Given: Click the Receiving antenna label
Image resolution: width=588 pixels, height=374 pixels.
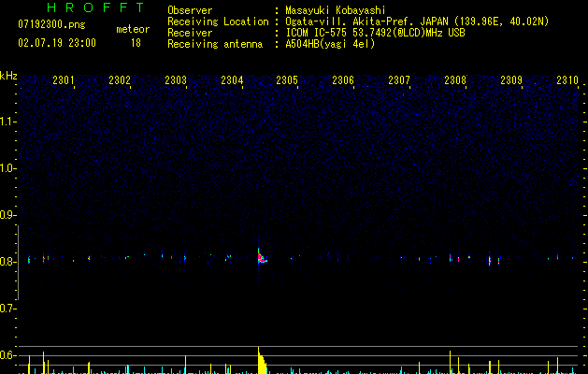Looking at the screenshot, I should click(215, 44).
